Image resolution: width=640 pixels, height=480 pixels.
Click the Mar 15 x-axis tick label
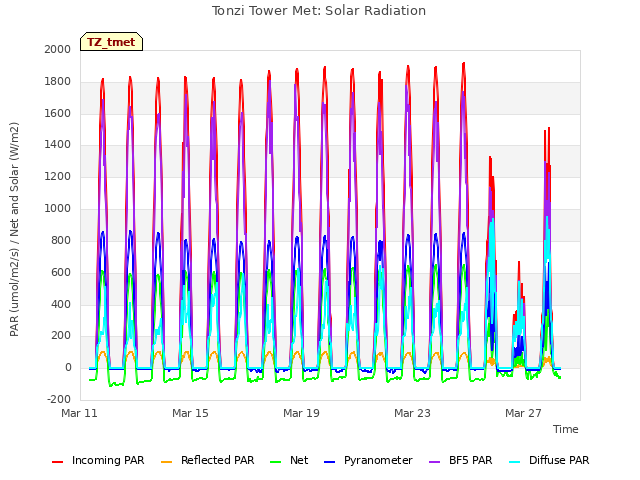click(190, 413)
